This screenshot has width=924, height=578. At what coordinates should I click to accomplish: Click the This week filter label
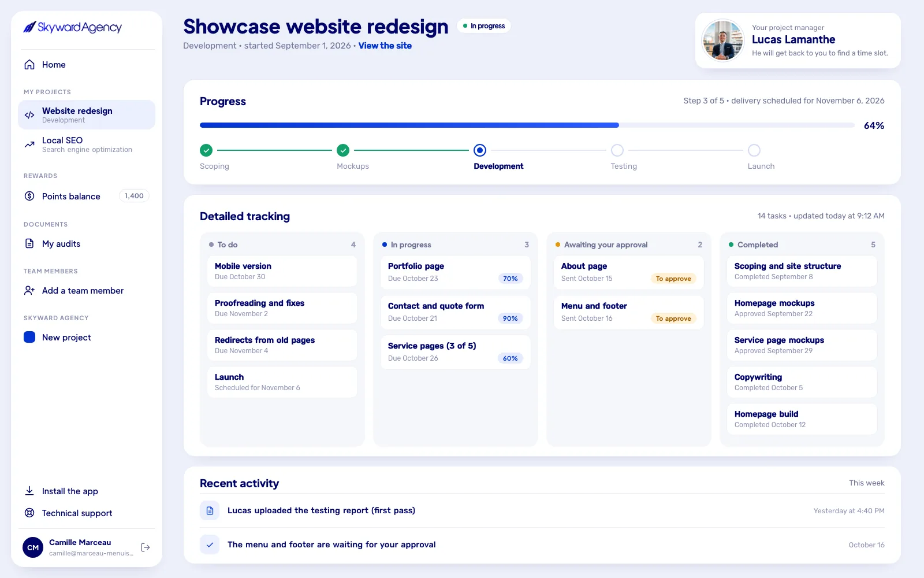(866, 483)
